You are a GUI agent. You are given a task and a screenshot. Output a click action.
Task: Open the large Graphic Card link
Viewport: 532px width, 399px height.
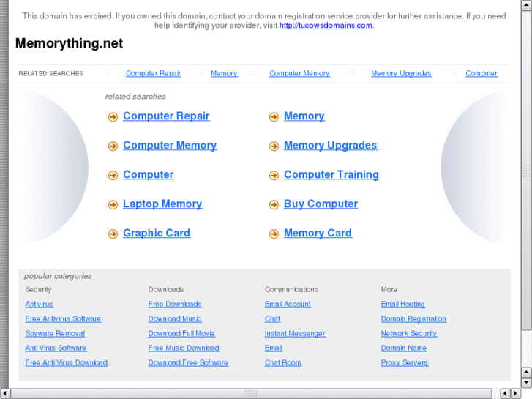[157, 233]
